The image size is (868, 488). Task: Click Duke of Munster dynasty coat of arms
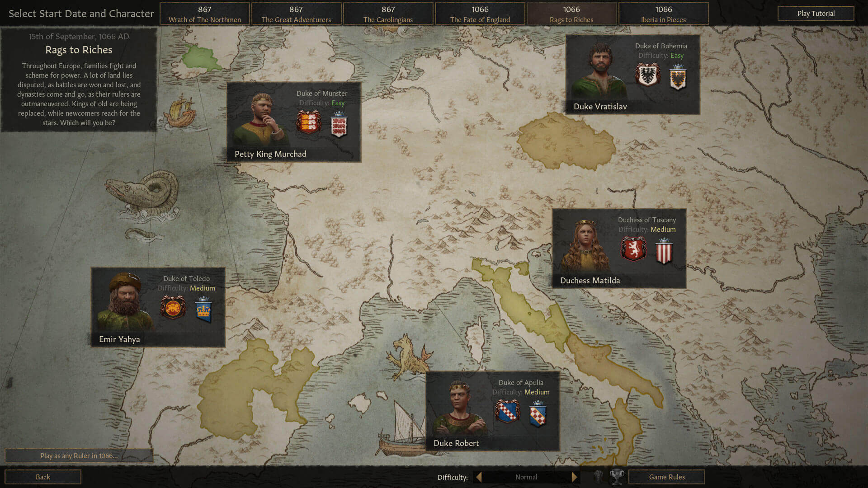308,122
